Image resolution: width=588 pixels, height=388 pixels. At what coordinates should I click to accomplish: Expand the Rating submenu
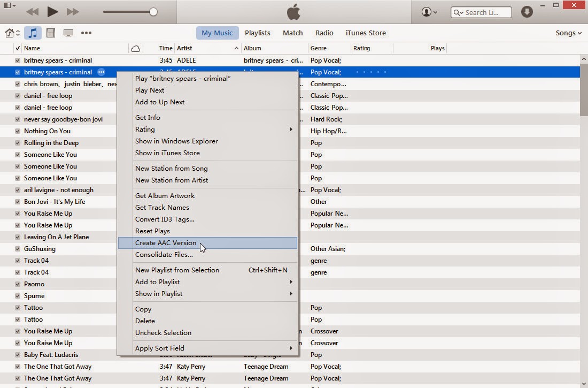207,129
